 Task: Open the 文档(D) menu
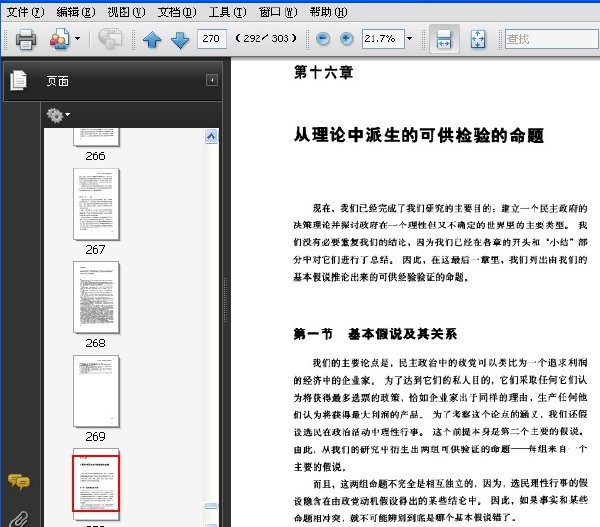pyautogui.click(x=177, y=12)
